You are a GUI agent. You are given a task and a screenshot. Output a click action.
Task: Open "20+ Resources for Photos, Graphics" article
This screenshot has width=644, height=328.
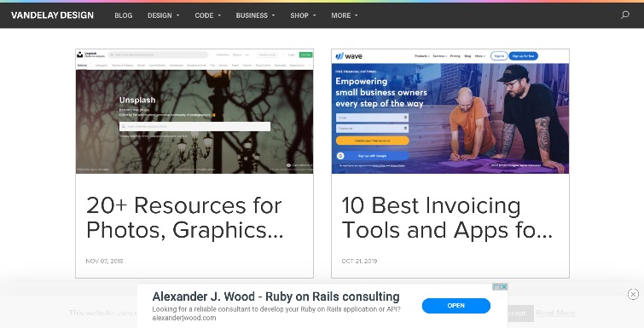tap(184, 218)
